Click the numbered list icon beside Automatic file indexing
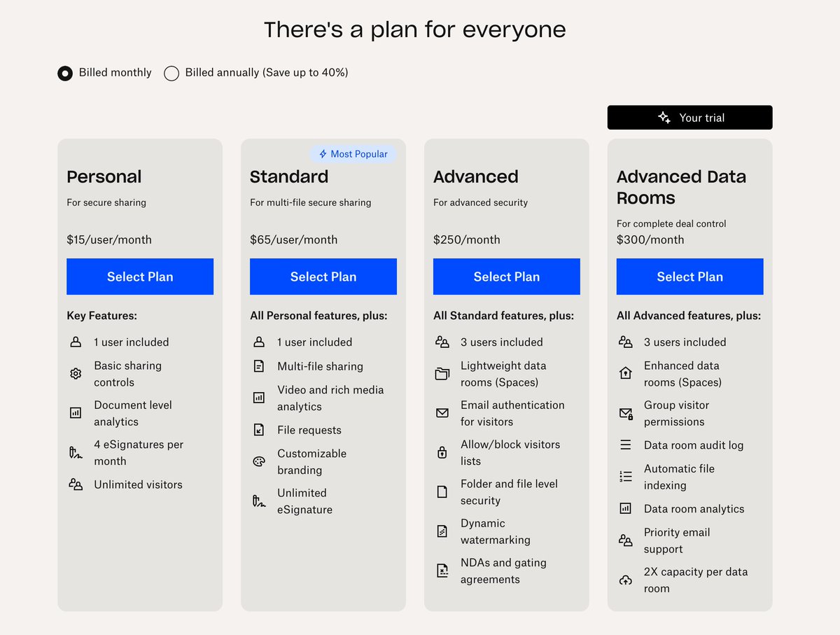The height and width of the screenshot is (635, 840). click(x=626, y=477)
